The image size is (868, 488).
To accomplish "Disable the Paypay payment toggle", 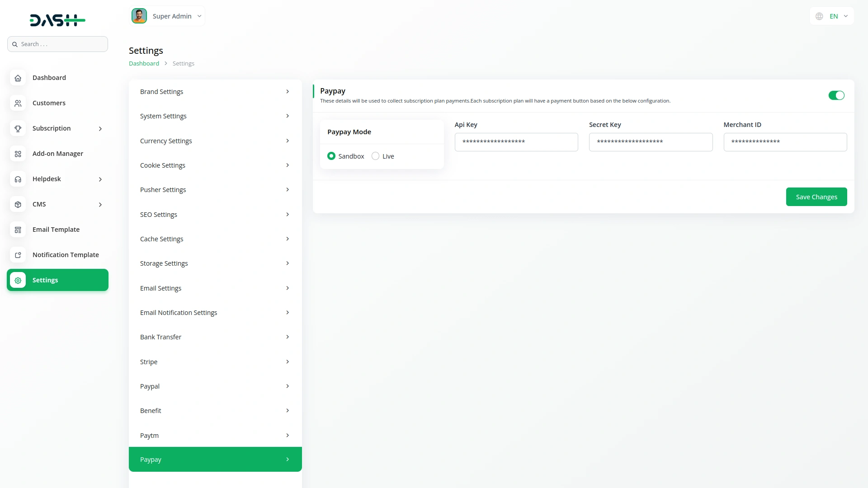I will coord(836,95).
